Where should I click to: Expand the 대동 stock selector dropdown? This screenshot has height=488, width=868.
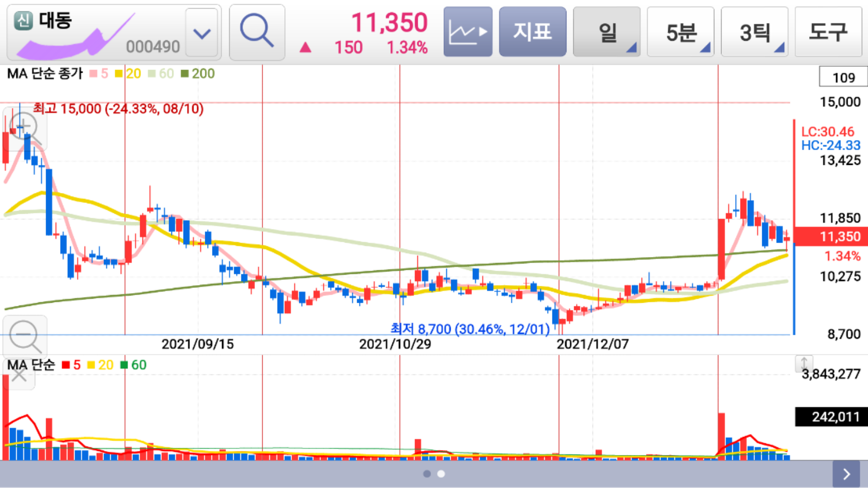point(202,33)
